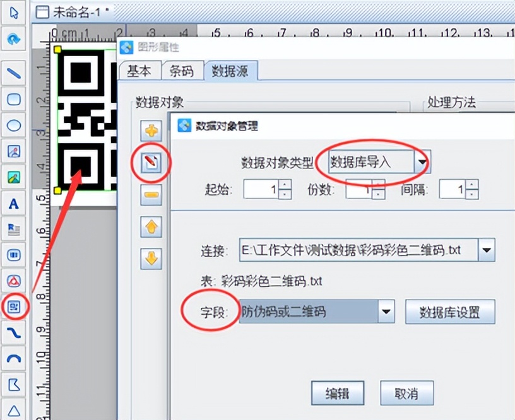
Task: Click the 间隔 value input field
Action: (x=453, y=189)
